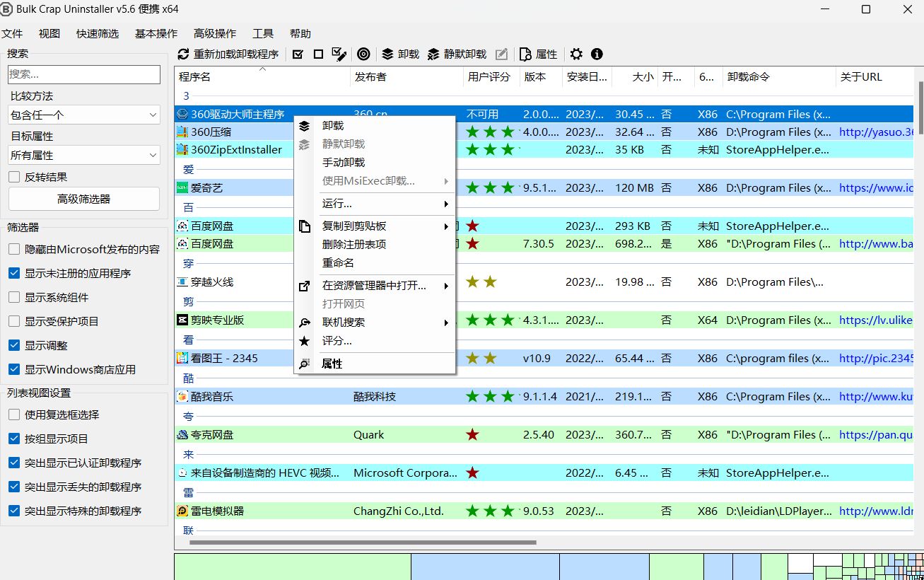This screenshot has width=924, height=580.
Task: Click the search icon beside 联机搜索
Action: pos(305,323)
